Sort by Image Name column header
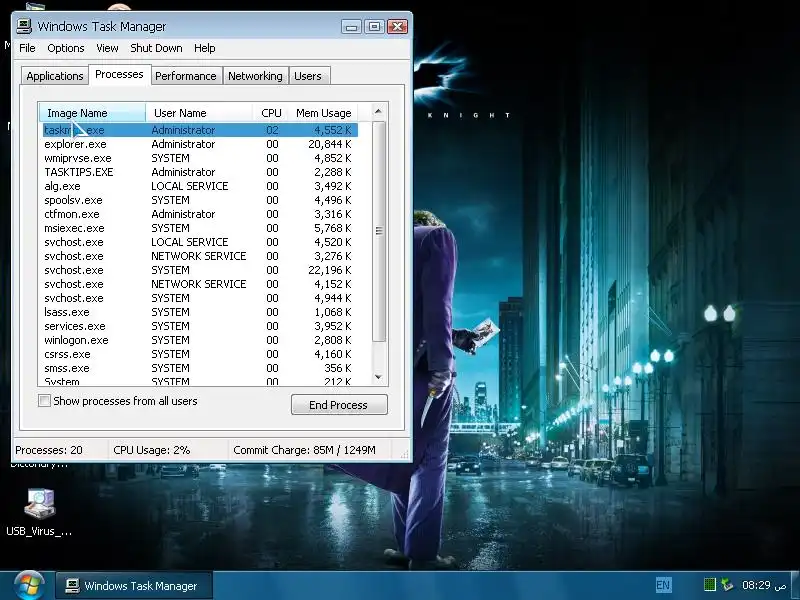Screen dimensions: 800x600 [x=92, y=113]
